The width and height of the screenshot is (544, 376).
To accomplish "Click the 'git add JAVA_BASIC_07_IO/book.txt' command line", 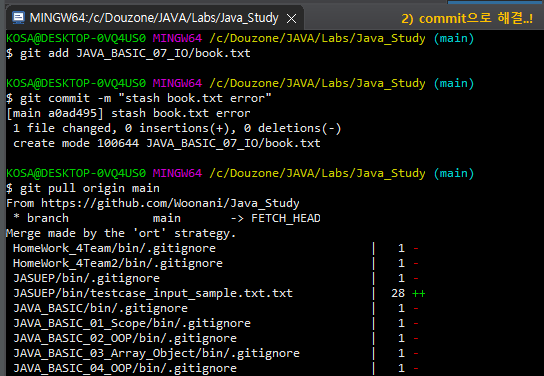I will pos(128,53).
